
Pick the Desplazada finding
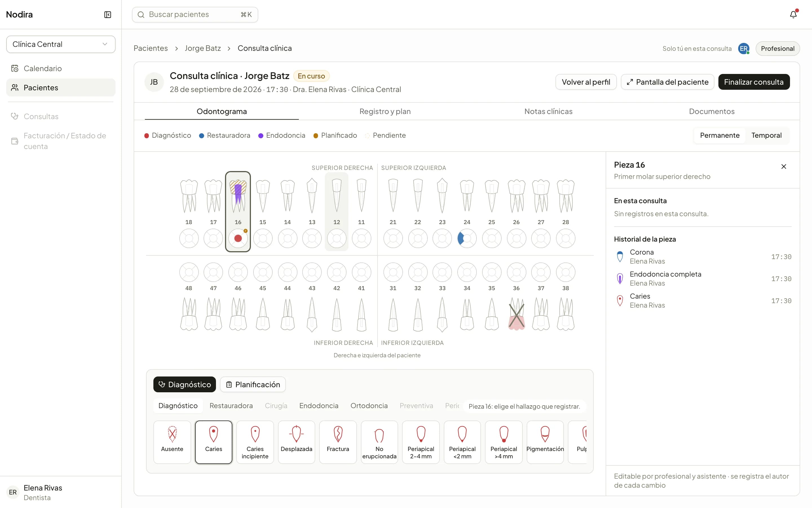click(296, 442)
